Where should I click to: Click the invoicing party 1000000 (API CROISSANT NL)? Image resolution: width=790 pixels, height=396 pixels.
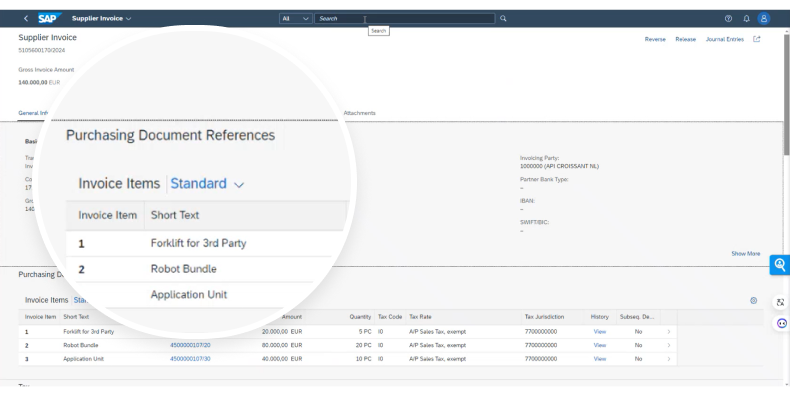coord(559,166)
